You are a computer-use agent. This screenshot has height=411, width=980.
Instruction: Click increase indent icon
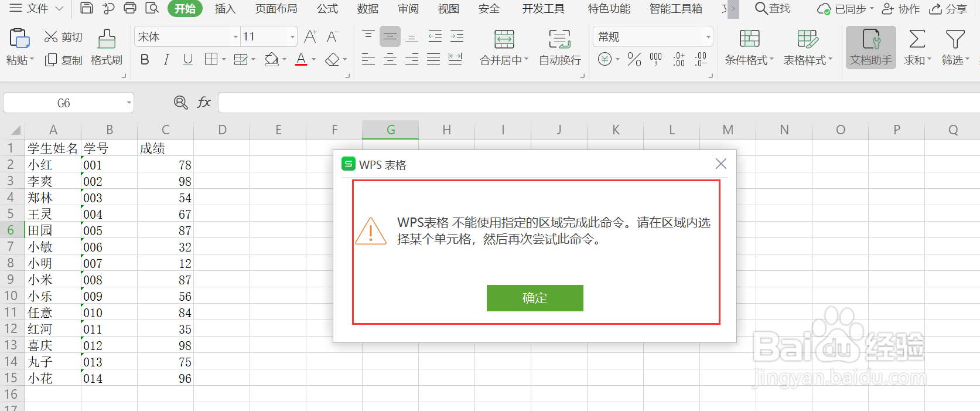pyautogui.click(x=456, y=36)
